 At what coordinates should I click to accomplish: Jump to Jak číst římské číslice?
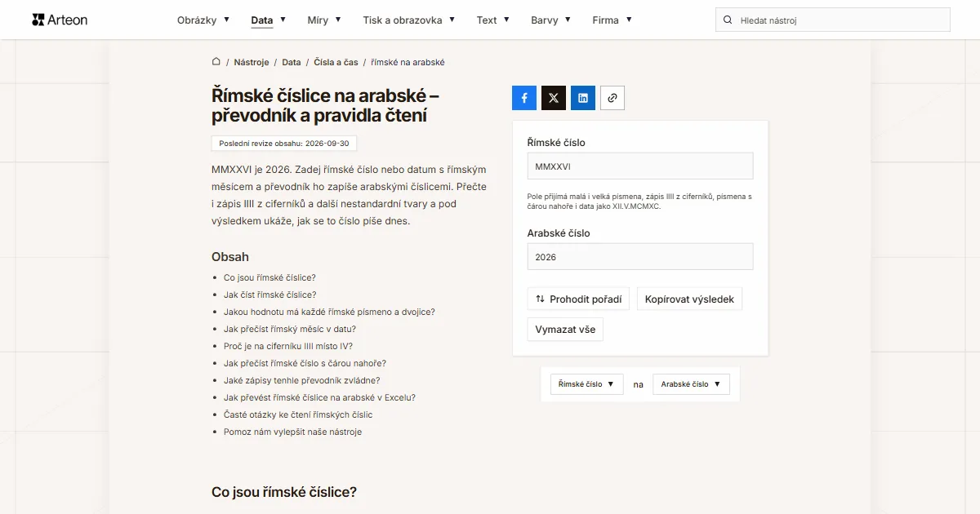click(x=269, y=295)
